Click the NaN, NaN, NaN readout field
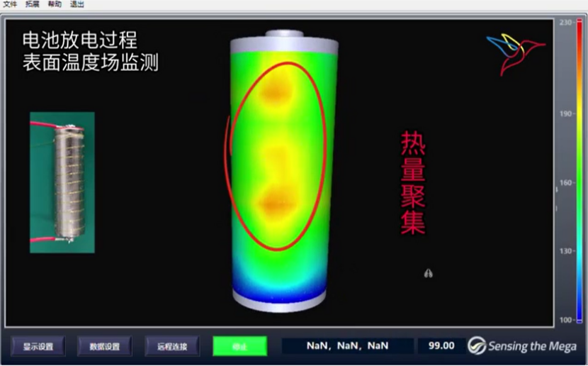 347,346
